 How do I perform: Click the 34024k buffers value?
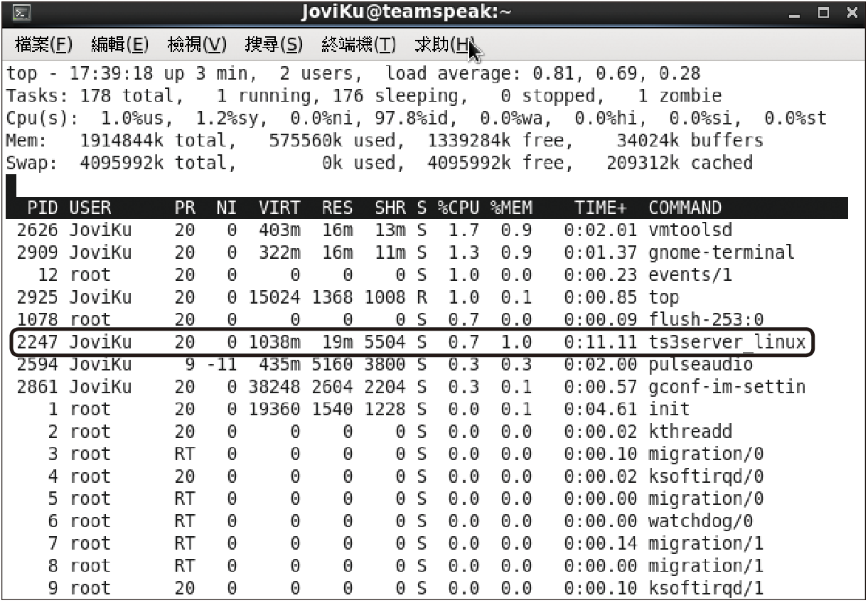[x=690, y=141]
